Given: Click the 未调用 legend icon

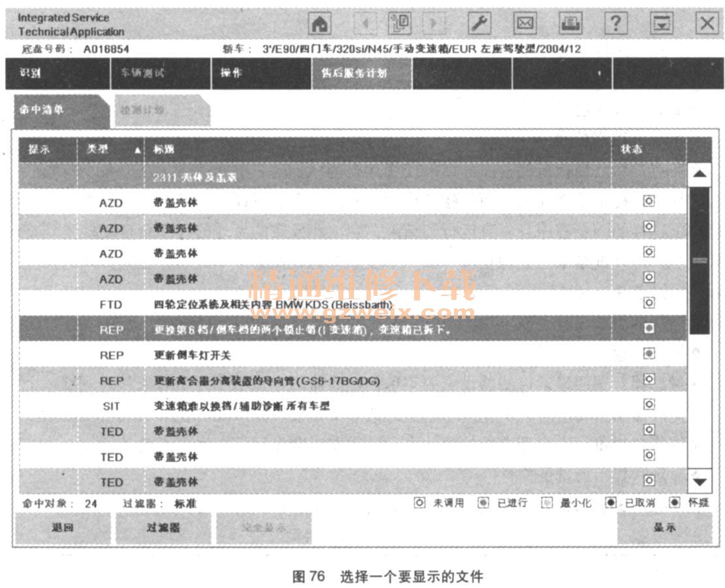Looking at the screenshot, I should click(x=419, y=502).
